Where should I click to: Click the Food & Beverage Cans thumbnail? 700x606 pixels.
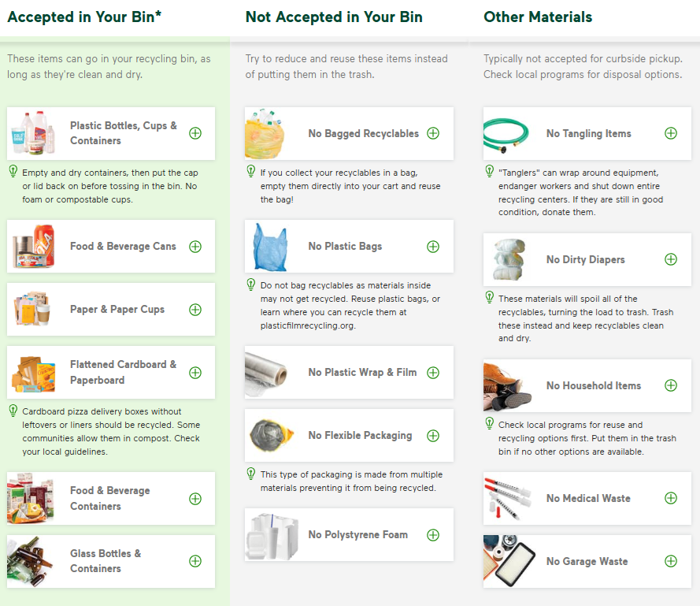32,246
